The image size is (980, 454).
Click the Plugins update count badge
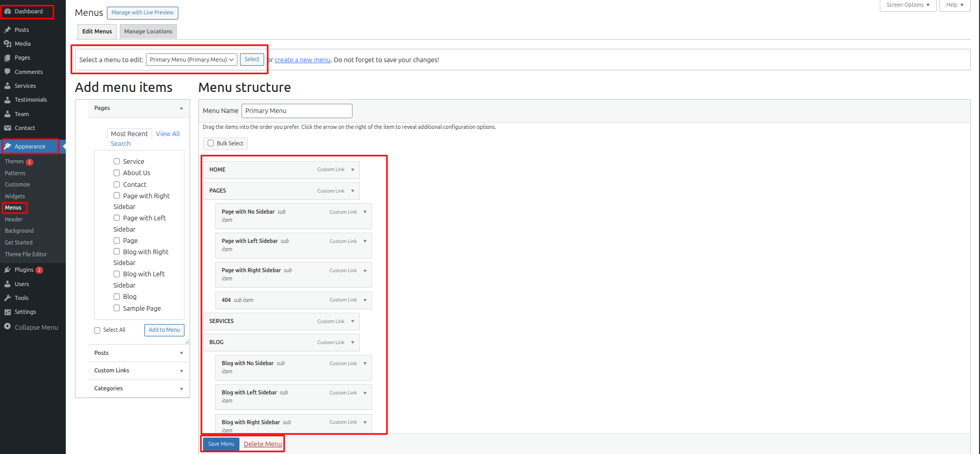coord(40,270)
